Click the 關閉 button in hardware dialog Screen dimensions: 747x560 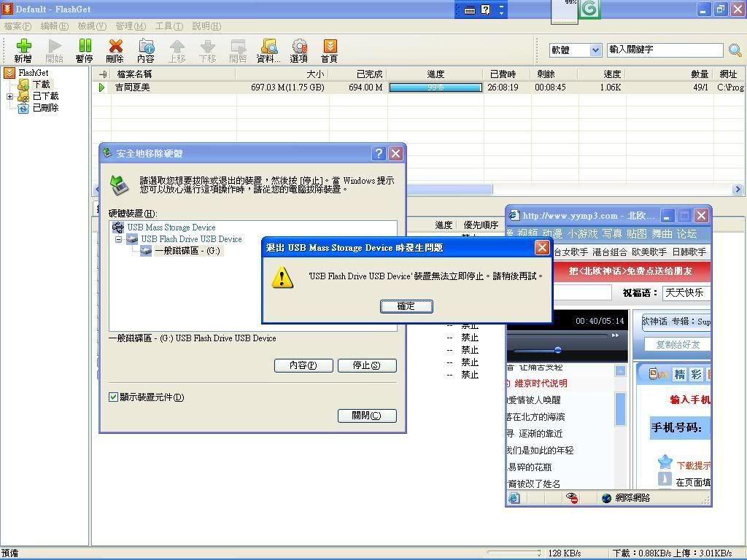[x=367, y=416]
